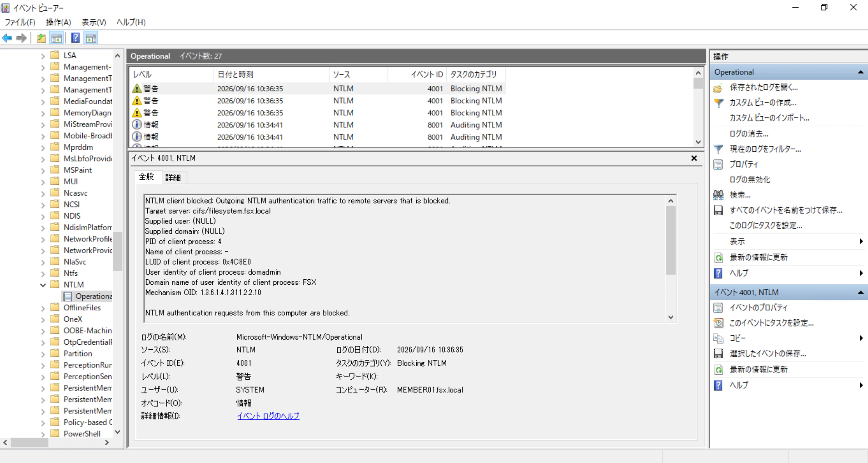Open the ファイル(F) menu
This screenshot has width=868, height=463.
[20, 22]
